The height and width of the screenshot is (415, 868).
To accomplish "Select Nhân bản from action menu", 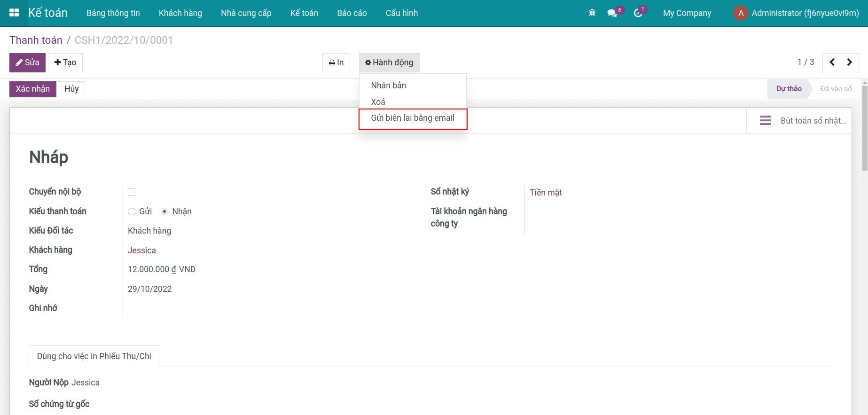I will (388, 86).
